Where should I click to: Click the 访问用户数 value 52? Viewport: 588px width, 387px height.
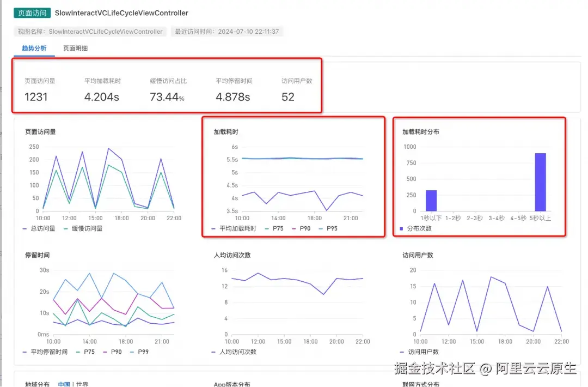pyautogui.click(x=288, y=97)
